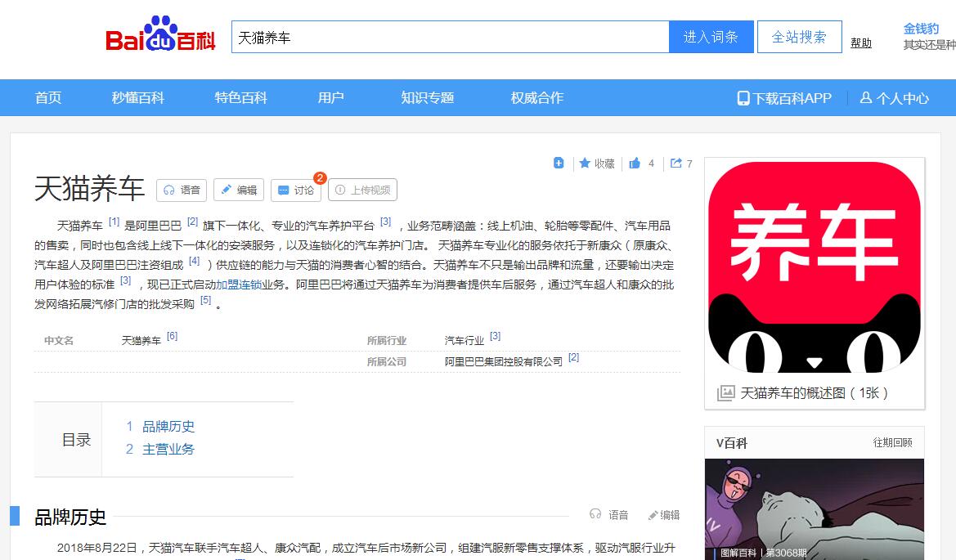Click the 上传视频 button

pyautogui.click(x=363, y=190)
